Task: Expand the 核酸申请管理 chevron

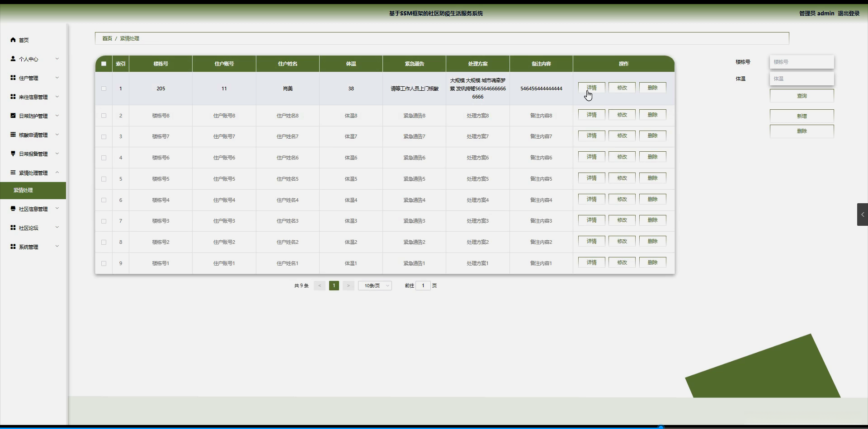Action: (x=57, y=135)
